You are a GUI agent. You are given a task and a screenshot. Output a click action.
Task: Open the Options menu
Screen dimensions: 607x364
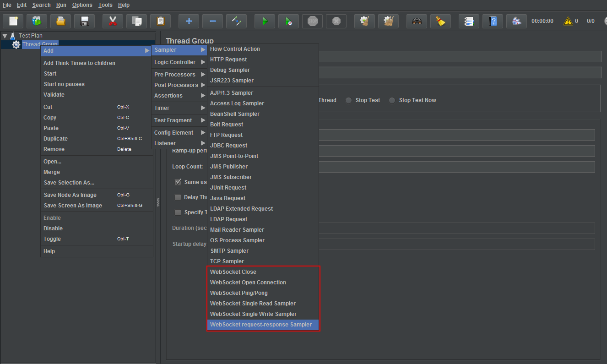[82, 5]
